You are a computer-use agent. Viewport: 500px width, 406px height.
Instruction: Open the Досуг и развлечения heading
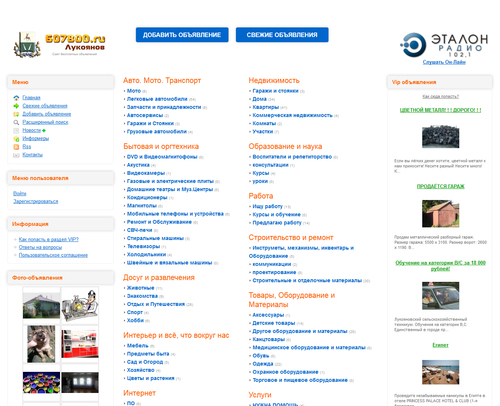coord(159,278)
